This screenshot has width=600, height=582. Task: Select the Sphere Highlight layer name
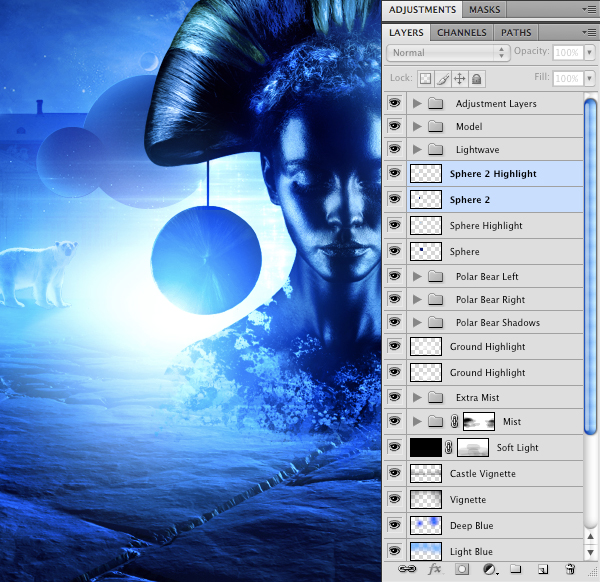click(486, 225)
